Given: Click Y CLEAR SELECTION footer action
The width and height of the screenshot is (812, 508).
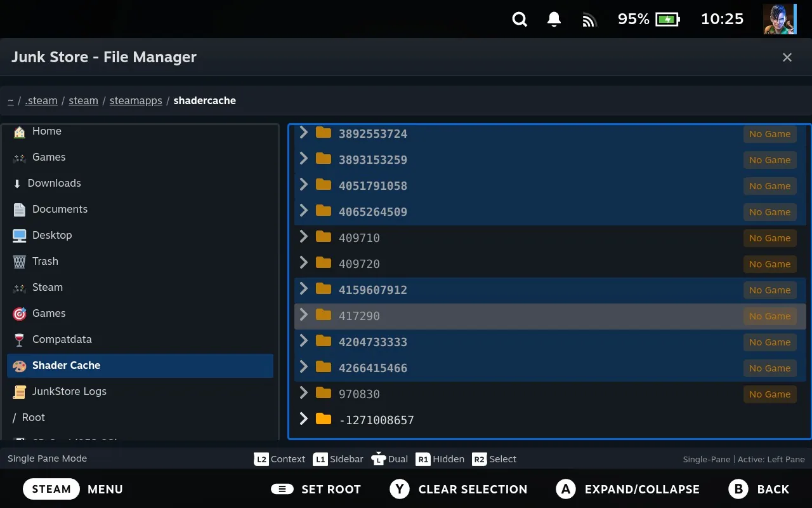Looking at the screenshot, I should (459, 490).
